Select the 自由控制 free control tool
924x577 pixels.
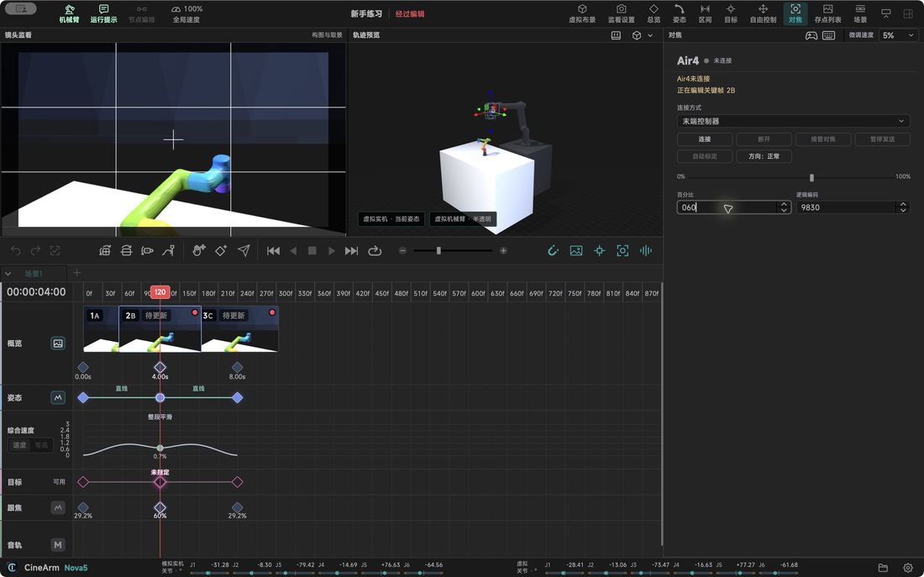coord(763,13)
